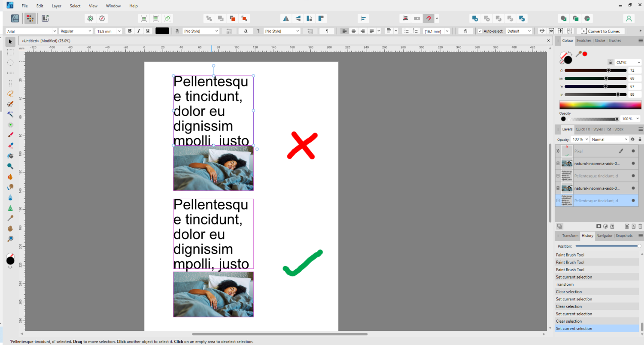Select the Rectangular Marquee tool

pos(10,52)
